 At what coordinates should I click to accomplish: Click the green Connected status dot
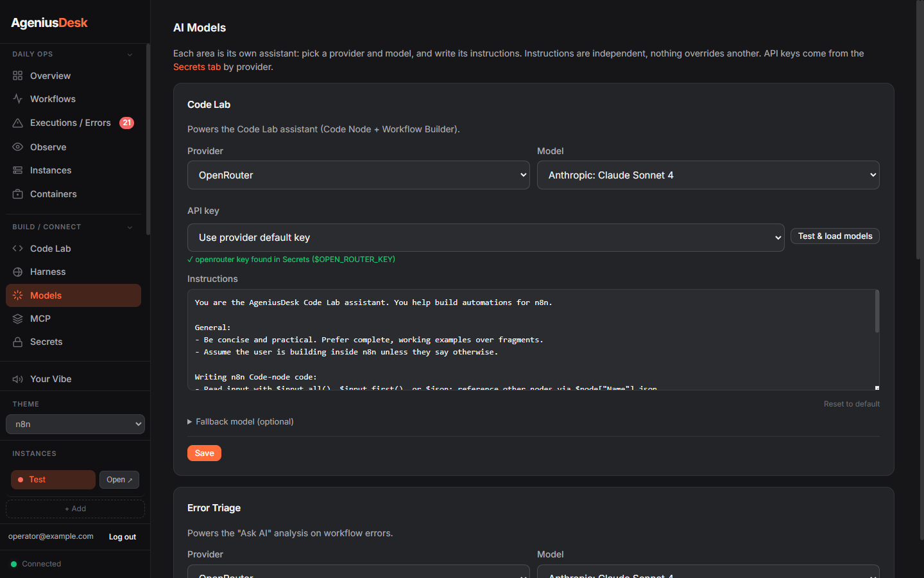pyautogui.click(x=14, y=564)
